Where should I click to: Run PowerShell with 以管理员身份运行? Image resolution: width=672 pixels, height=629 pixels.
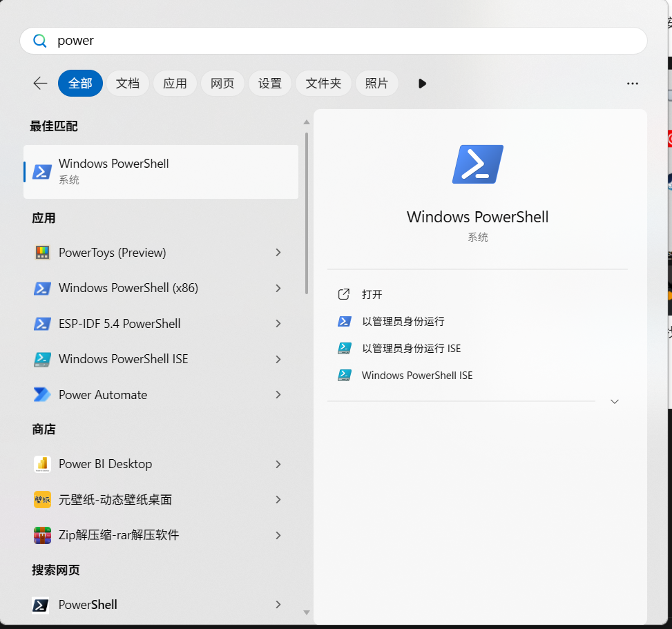(403, 321)
